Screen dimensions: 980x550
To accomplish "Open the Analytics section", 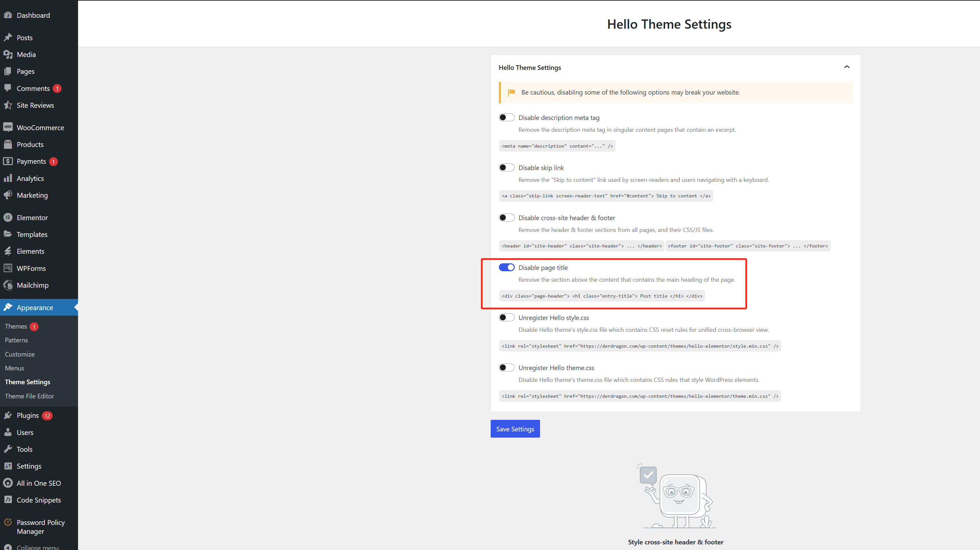I will coord(30,178).
